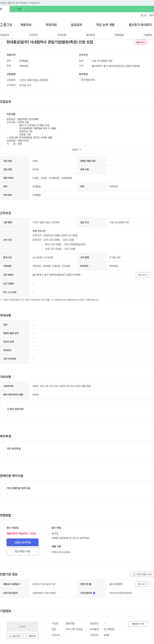Viewport: 154px width, 644px height.
Task: Click the 10 백만원 annual sales value
Action: point(109,629)
